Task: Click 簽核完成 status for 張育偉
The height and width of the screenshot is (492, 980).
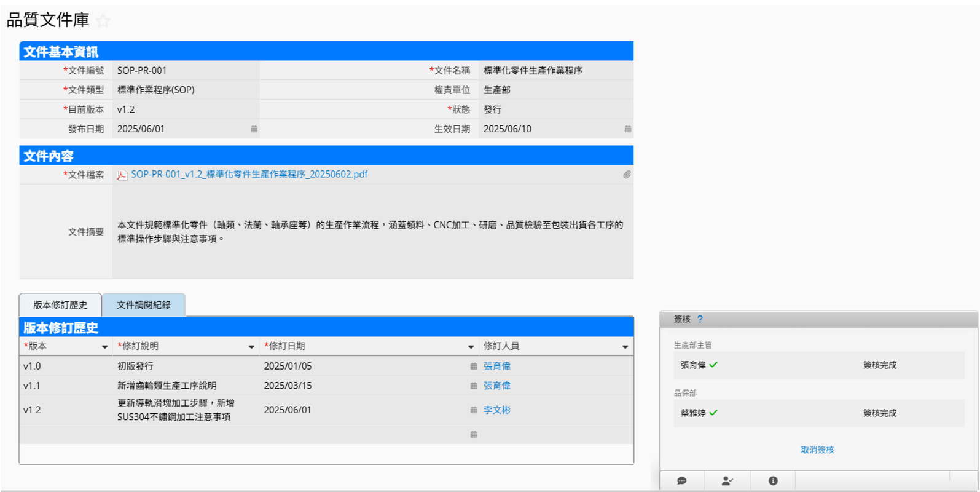Action: [x=880, y=365]
